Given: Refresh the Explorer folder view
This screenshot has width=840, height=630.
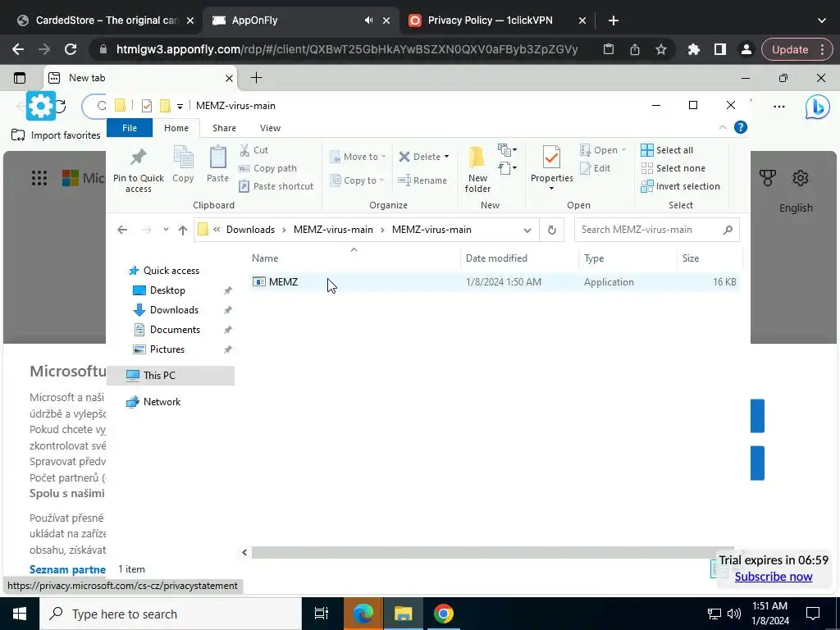Looking at the screenshot, I should pyautogui.click(x=552, y=230).
